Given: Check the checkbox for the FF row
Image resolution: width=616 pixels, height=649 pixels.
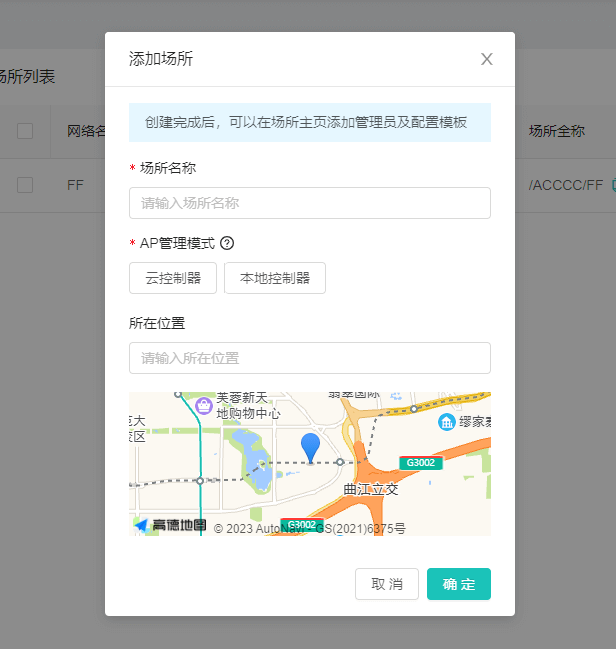Looking at the screenshot, I should click(x=25, y=185).
